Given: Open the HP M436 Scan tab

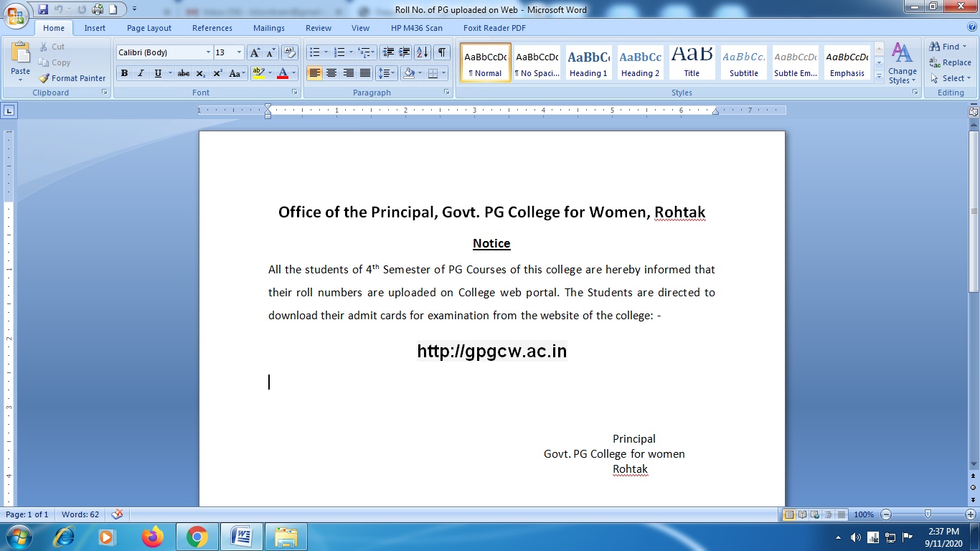Looking at the screenshot, I should pos(417,28).
